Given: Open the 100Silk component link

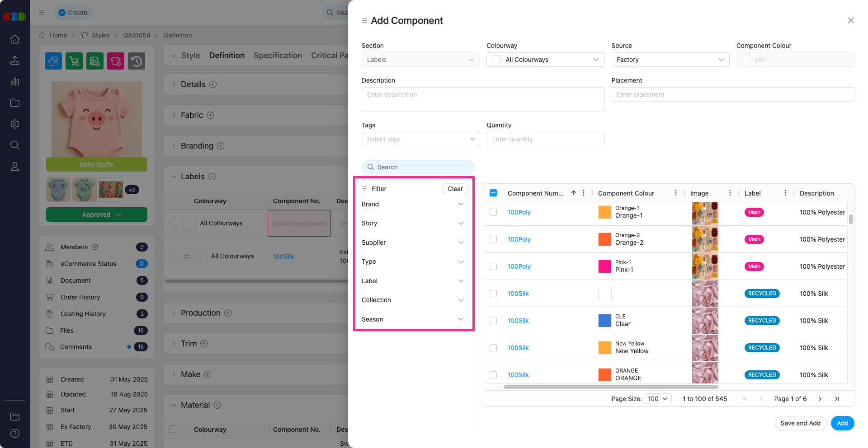Looking at the screenshot, I should tap(518, 294).
